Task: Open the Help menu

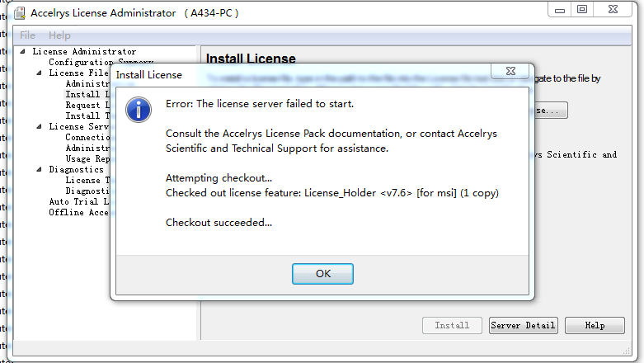Action: [x=59, y=35]
